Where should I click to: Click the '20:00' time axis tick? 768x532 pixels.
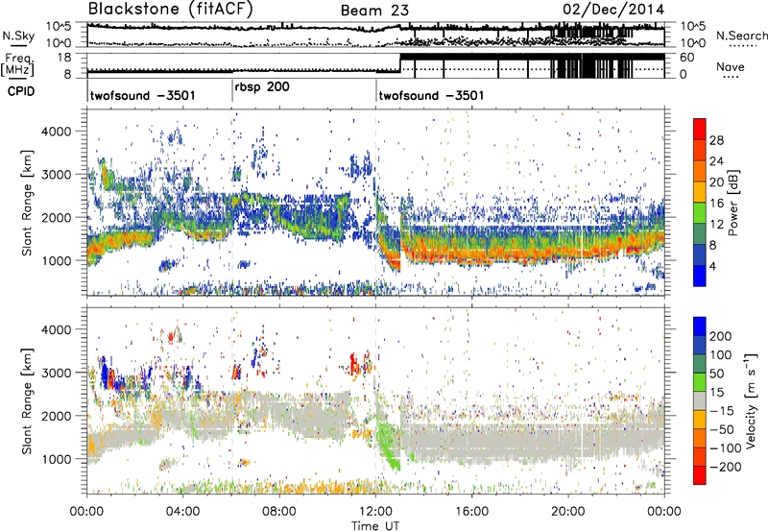click(x=568, y=512)
